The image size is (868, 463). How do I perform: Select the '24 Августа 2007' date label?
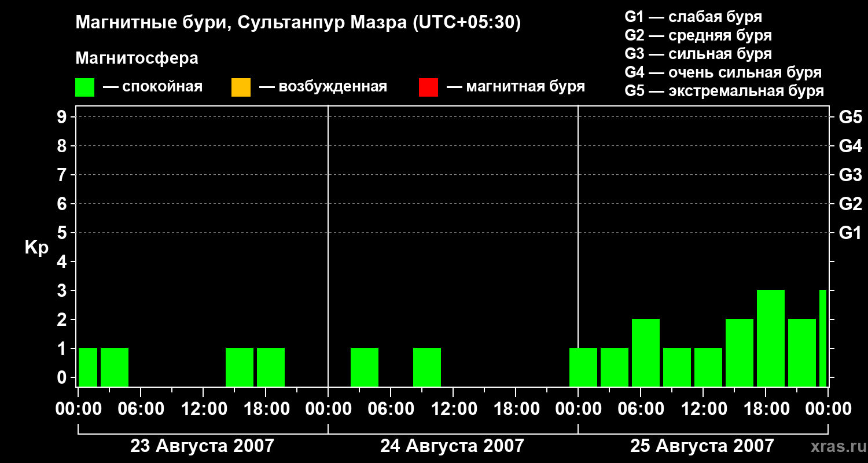[452, 446]
